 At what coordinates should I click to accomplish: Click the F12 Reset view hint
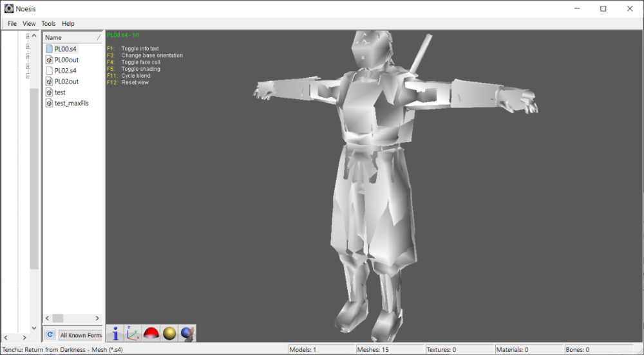(128, 82)
